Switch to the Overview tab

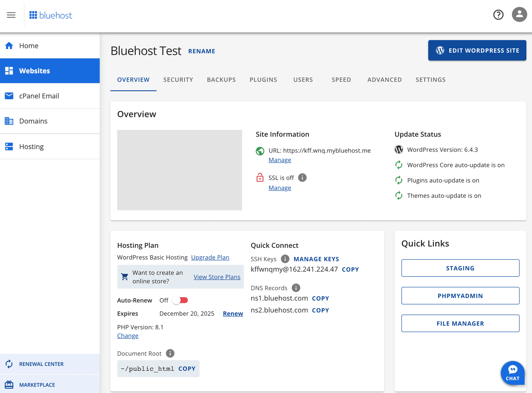point(133,80)
